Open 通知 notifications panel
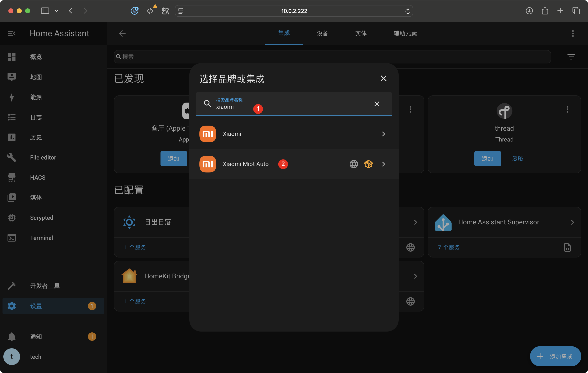Image resolution: width=588 pixels, height=373 pixels. click(53, 336)
